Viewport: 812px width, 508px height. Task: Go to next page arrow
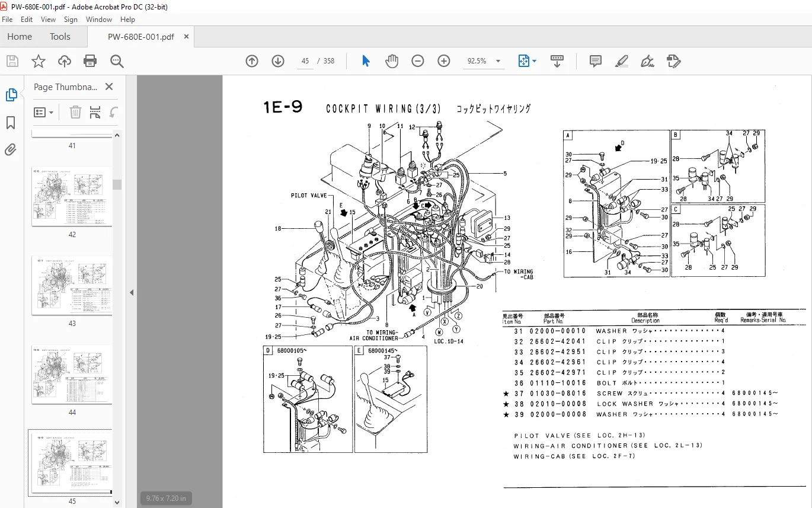coord(278,61)
